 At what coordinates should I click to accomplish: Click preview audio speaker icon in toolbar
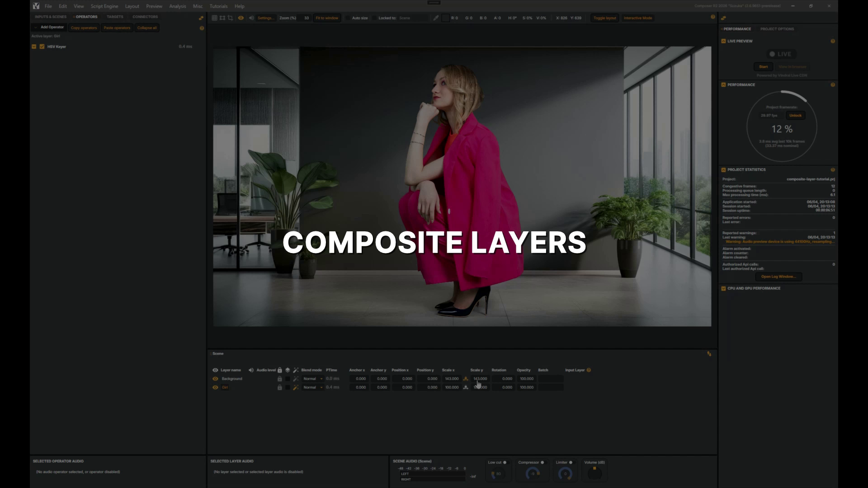click(x=251, y=18)
